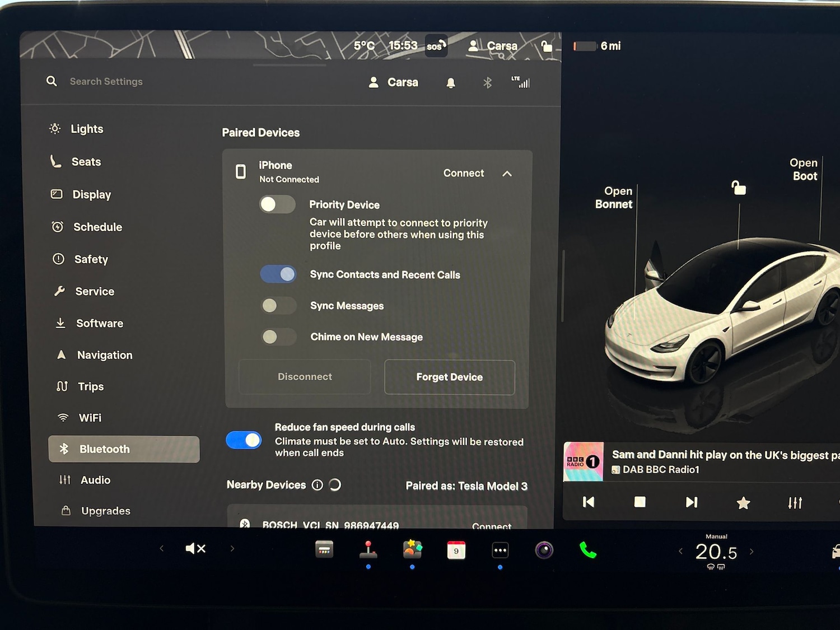Turn on Sync Messages
The width and height of the screenshot is (840, 630).
click(278, 306)
